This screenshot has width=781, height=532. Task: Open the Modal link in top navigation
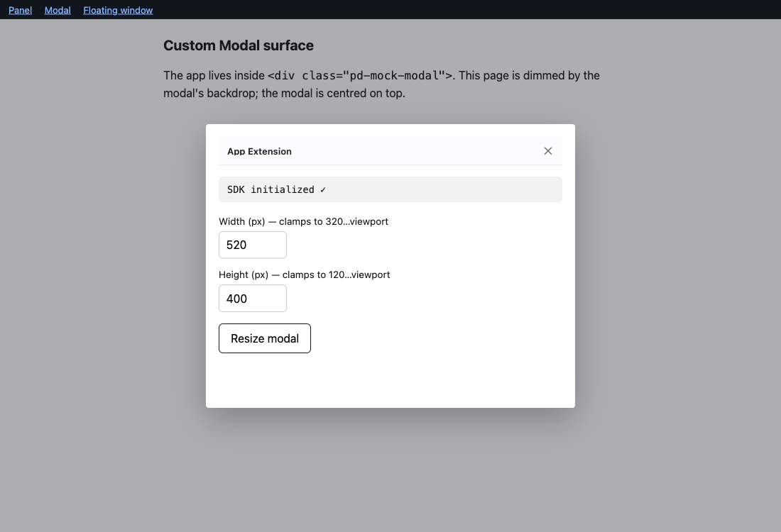(58, 10)
